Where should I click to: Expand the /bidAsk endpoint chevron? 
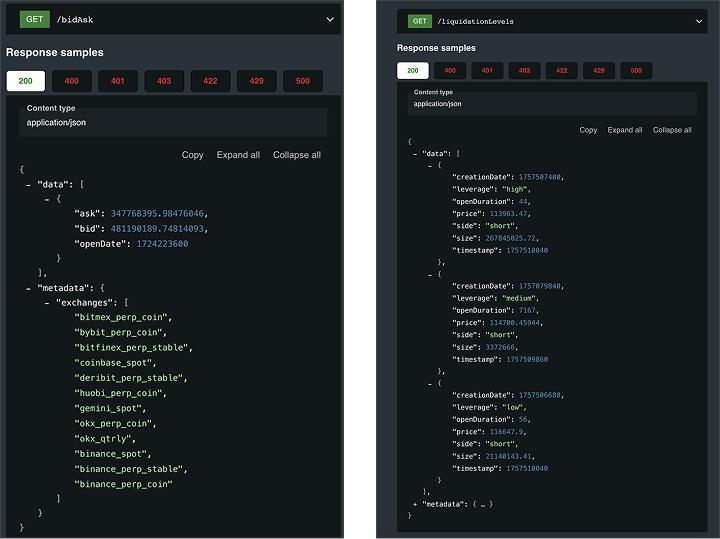pos(330,19)
